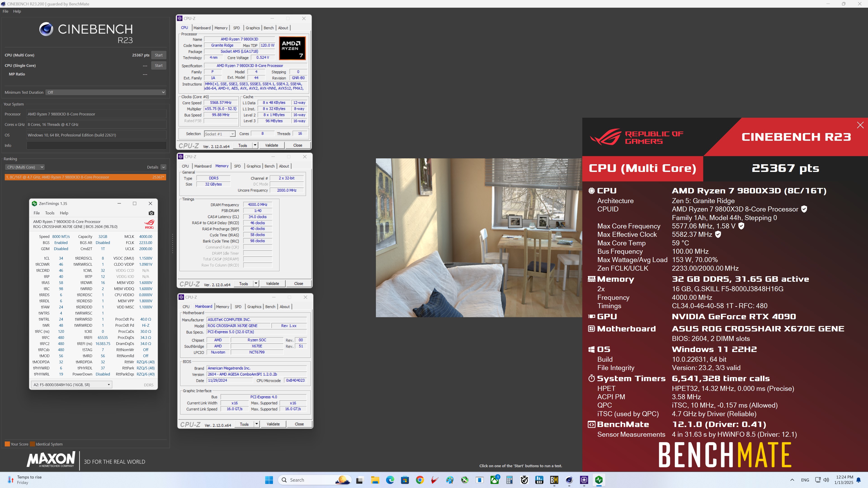The height and width of the screenshot is (488, 868).
Task: Select Graphics tab in CPU-Z Memory window
Action: coord(253,166)
